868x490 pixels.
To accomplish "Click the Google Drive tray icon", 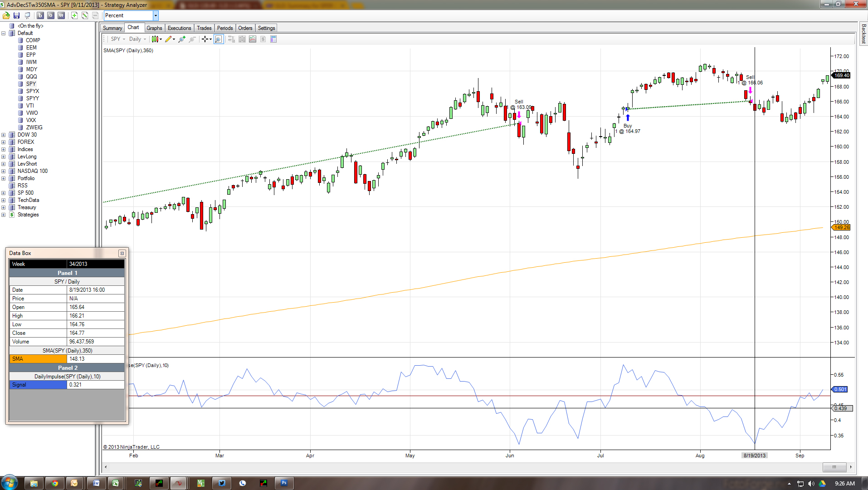I will 822,484.
